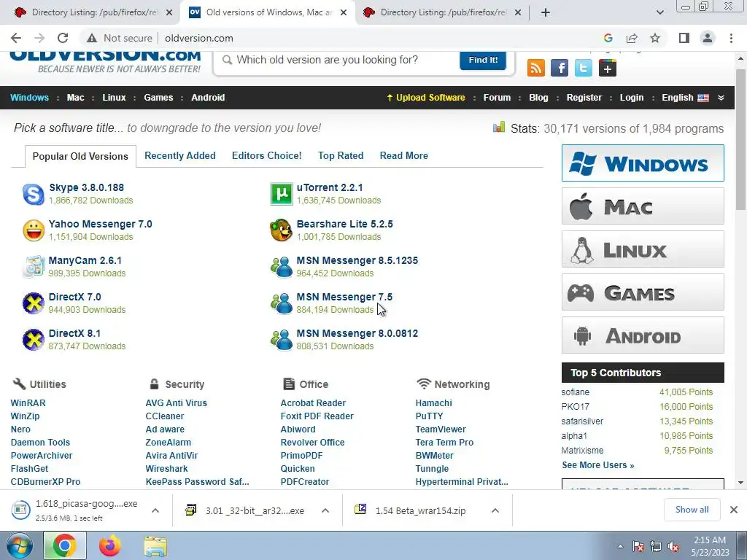Select Games in the navigation bar

(x=158, y=98)
